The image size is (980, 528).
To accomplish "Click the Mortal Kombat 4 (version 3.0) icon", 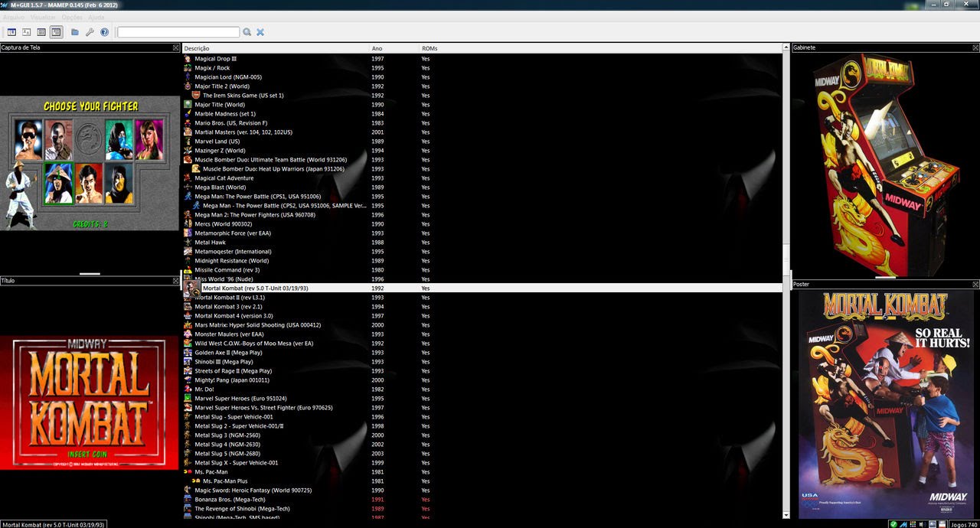I will tap(188, 316).
